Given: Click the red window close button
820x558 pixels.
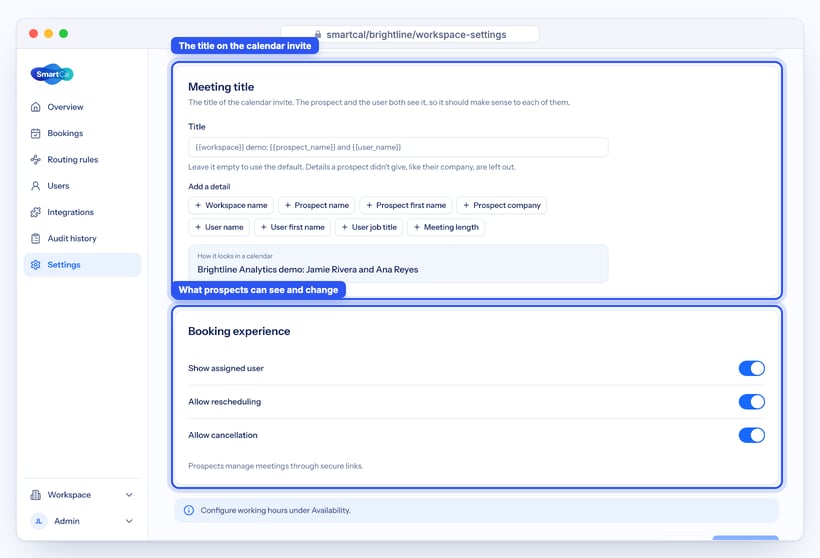Looking at the screenshot, I should 33,33.
